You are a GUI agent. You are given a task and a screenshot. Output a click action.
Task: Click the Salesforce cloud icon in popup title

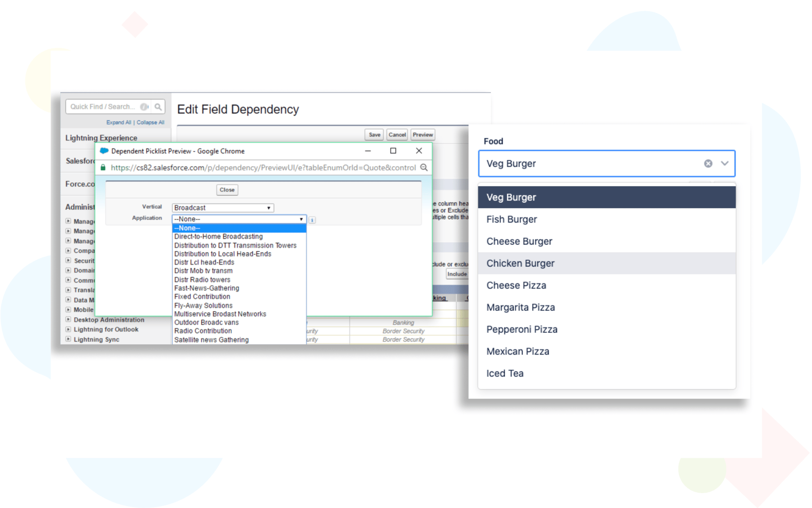point(104,151)
